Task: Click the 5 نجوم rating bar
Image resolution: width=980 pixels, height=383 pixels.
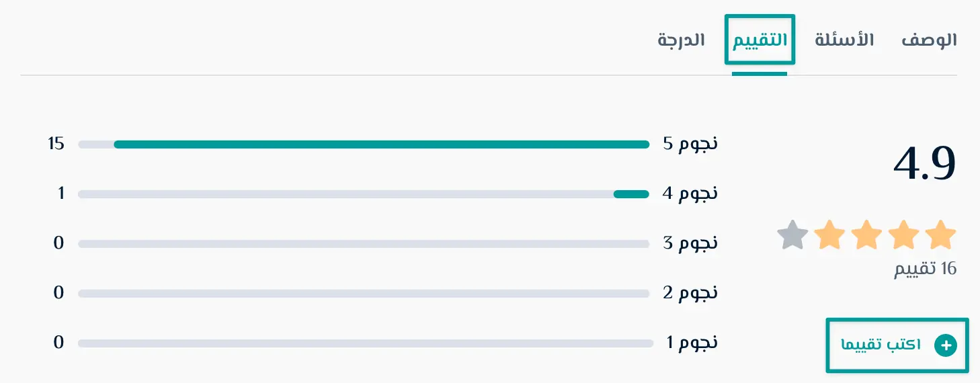Action: pyautogui.click(x=364, y=144)
